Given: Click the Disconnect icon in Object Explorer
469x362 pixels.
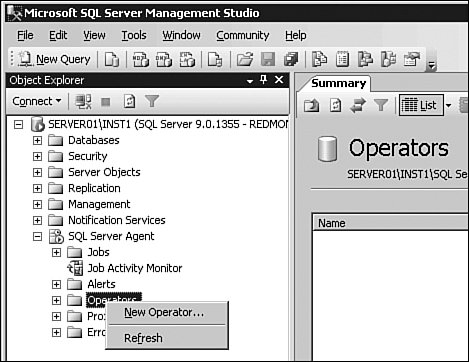Looking at the screenshot, I should point(83,101).
